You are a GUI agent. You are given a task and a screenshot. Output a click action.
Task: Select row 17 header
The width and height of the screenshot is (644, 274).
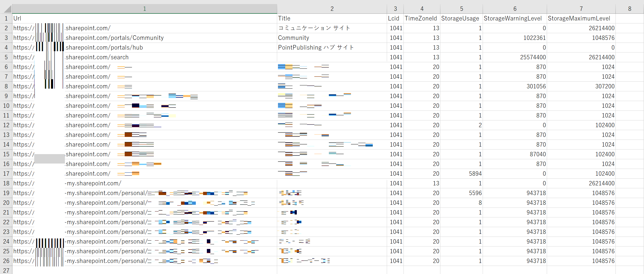6,174
